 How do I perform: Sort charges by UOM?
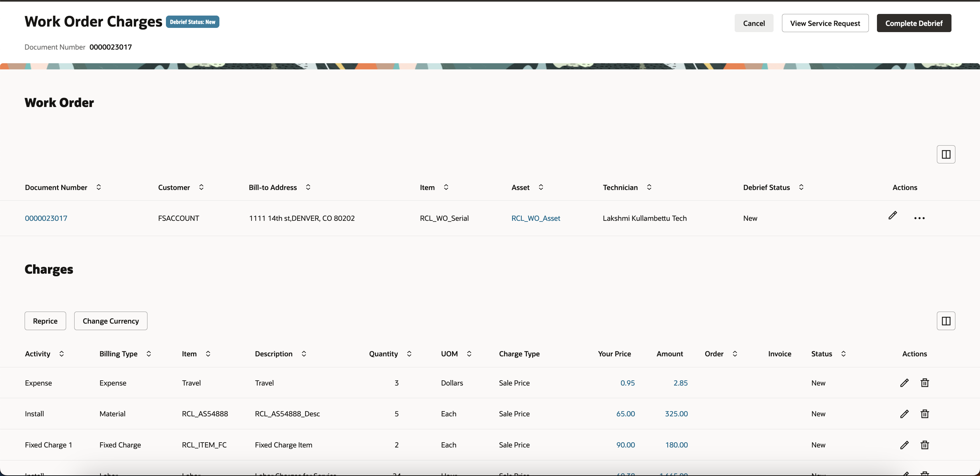coord(469,354)
